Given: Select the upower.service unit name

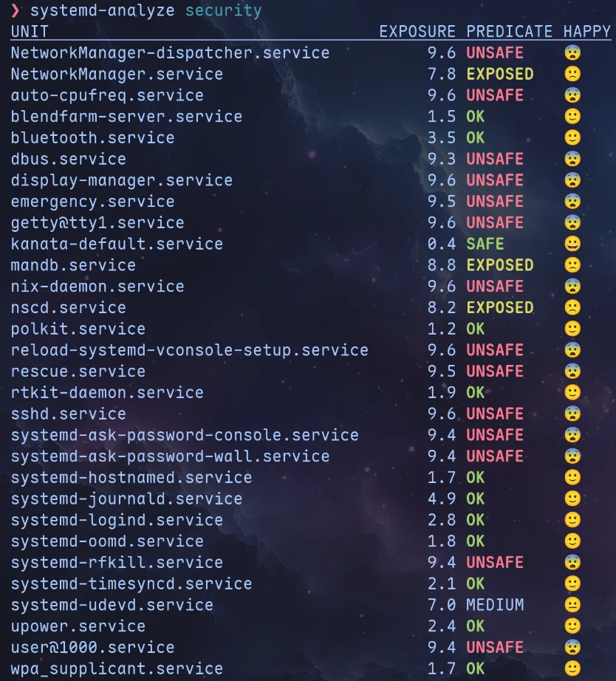Looking at the screenshot, I should tap(78, 626).
